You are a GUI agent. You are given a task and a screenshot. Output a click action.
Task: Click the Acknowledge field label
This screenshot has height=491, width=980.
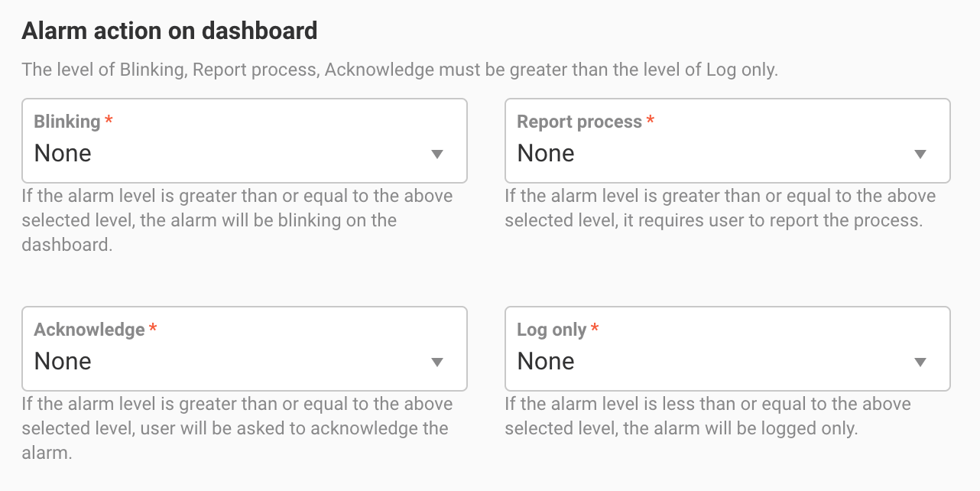point(89,330)
